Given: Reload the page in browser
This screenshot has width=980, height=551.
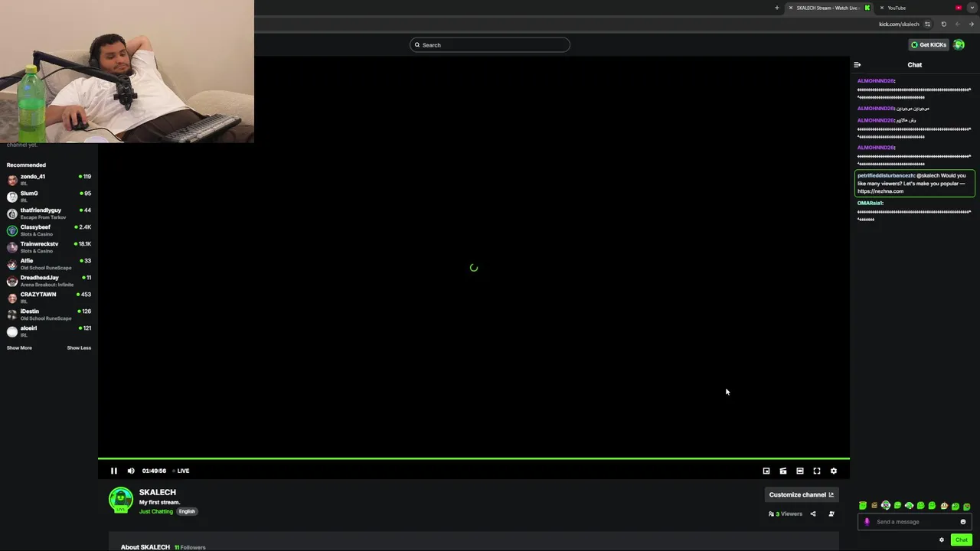Looking at the screenshot, I should pos(944,24).
